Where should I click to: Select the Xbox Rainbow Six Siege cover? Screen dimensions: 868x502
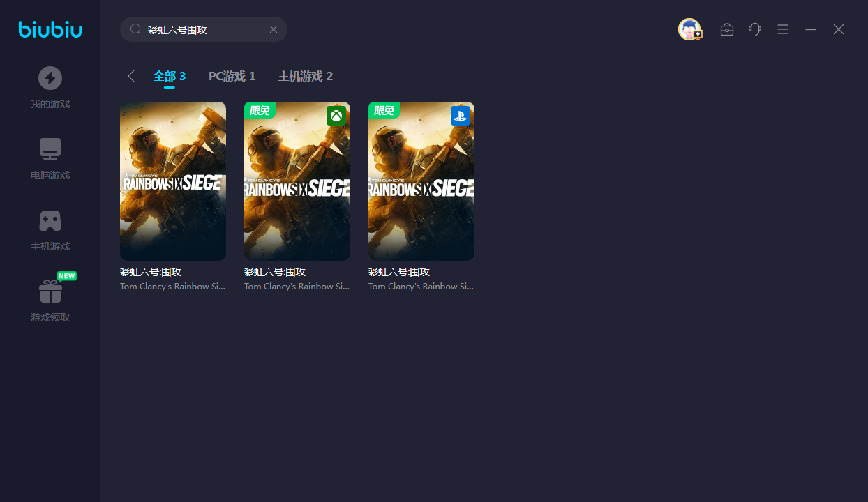[297, 181]
